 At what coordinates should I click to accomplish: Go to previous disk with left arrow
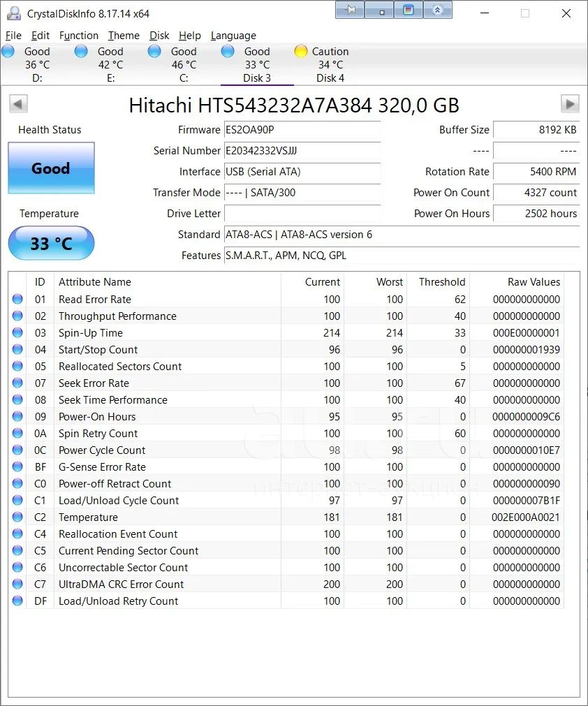(x=18, y=104)
